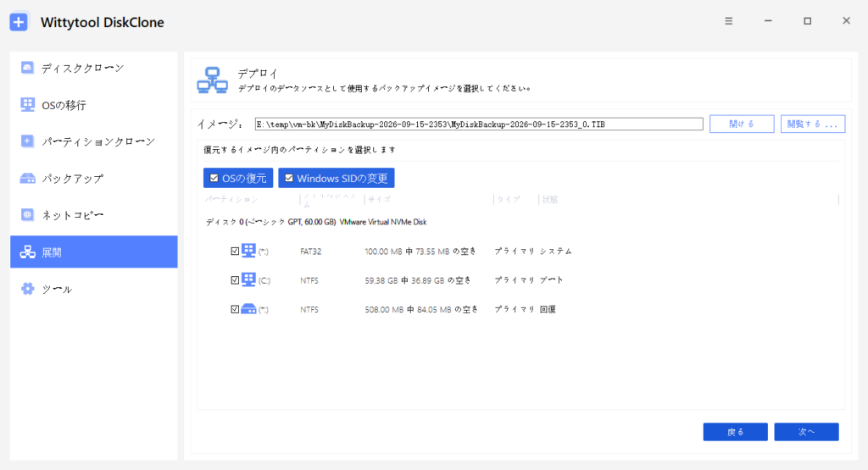Screen dimensions: 868x470
Task: Click the 戻る back button
Action: tap(735, 432)
